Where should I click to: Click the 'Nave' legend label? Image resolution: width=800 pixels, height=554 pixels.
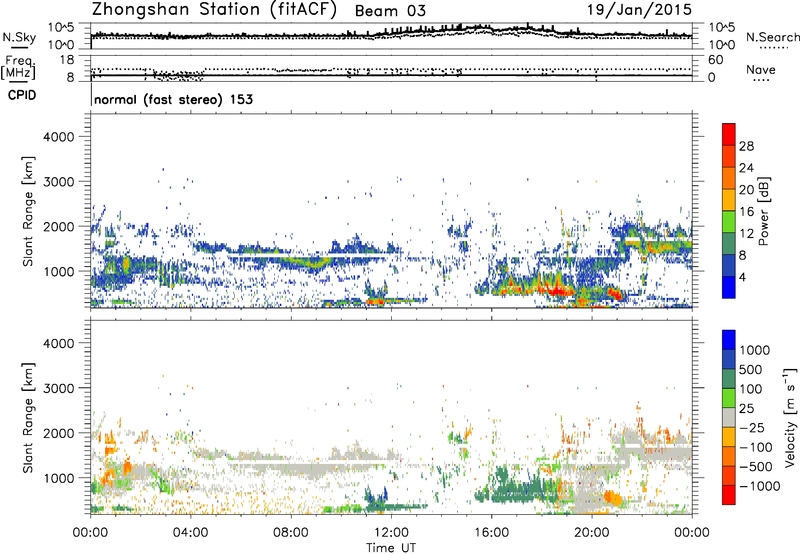pyautogui.click(x=761, y=69)
